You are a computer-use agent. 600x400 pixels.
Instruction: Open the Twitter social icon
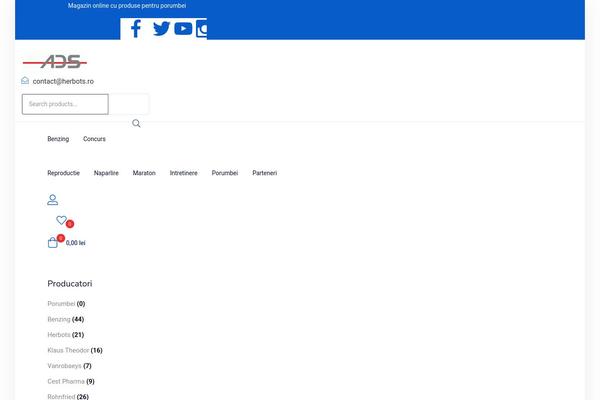coord(161,29)
